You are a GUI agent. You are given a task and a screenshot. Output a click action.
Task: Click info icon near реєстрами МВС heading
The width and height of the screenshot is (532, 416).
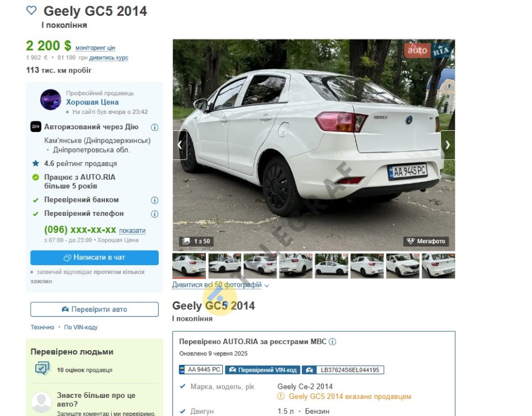click(x=332, y=342)
